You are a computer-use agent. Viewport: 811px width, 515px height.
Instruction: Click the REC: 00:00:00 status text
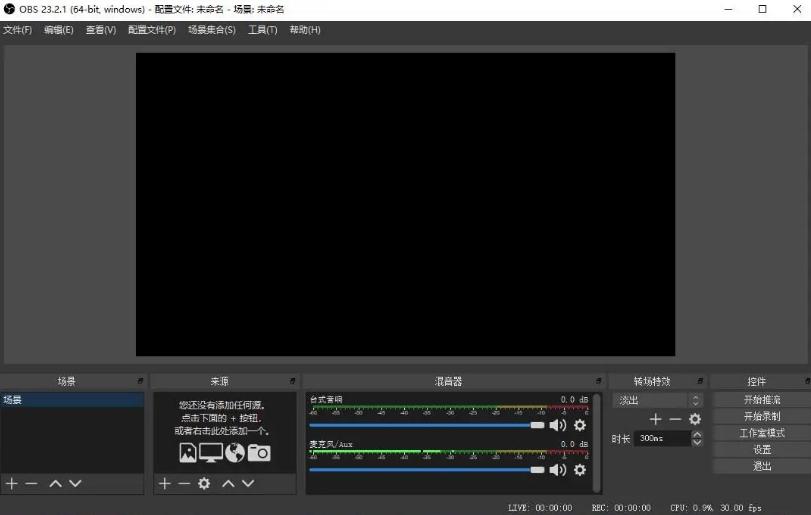coord(621,508)
